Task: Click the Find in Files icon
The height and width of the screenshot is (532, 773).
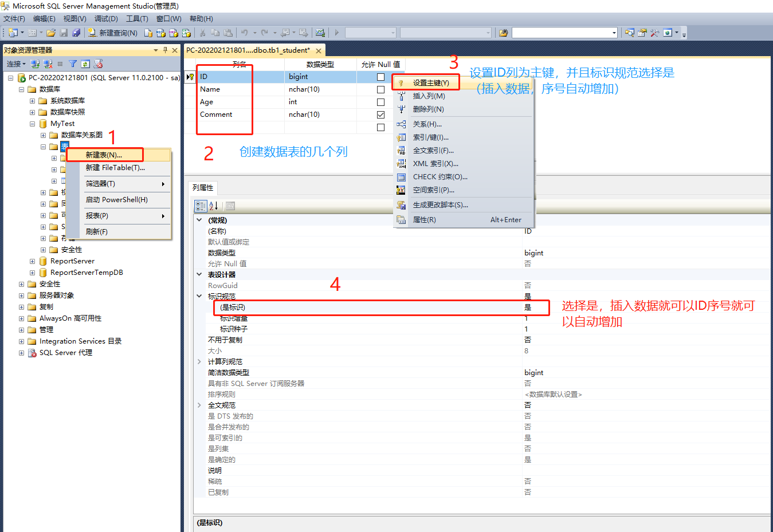Action: click(x=504, y=33)
